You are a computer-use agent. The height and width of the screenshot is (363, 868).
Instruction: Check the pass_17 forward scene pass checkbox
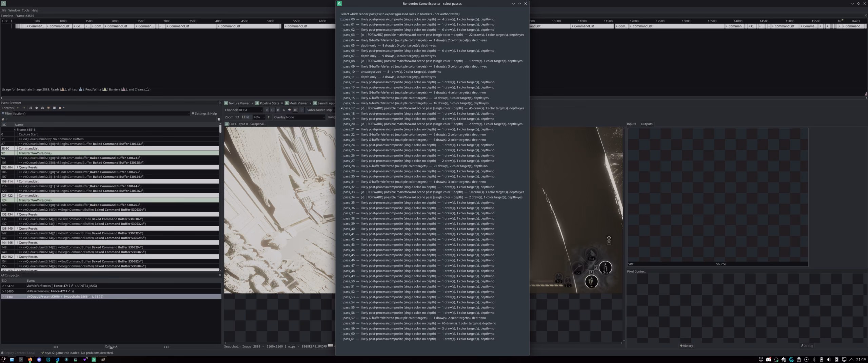click(342, 108)
